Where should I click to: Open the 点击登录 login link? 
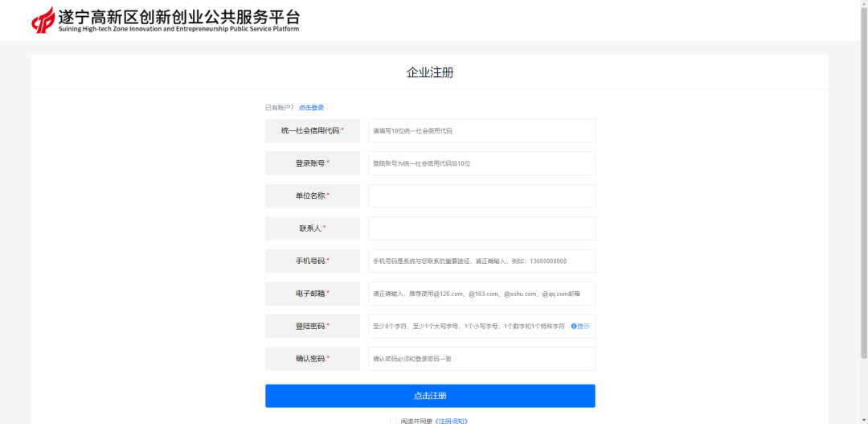[311, 108]
